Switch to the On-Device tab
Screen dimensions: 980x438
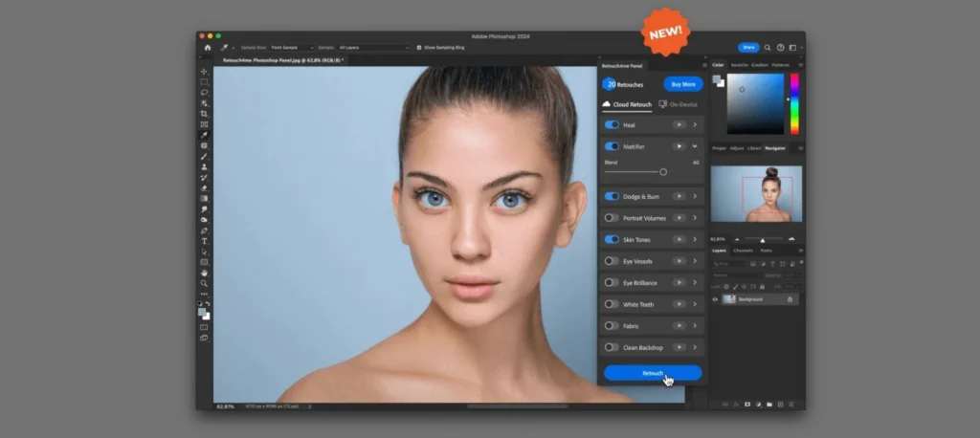678,103
